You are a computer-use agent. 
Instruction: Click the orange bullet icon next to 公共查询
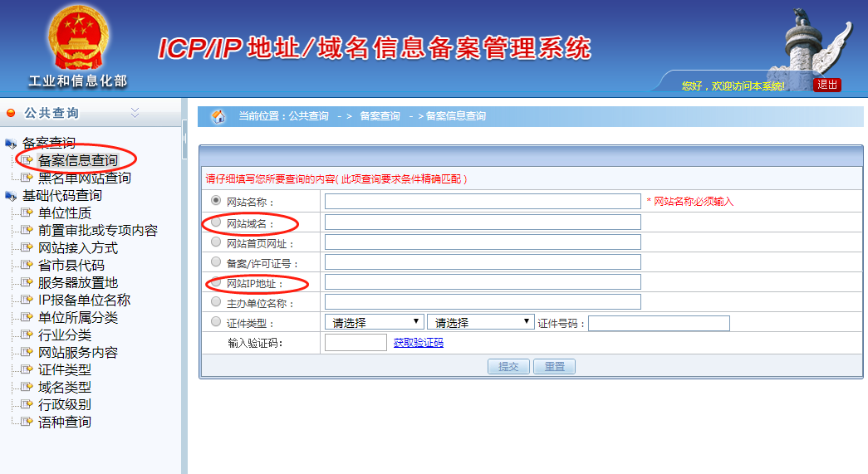(x=11, y=113)
